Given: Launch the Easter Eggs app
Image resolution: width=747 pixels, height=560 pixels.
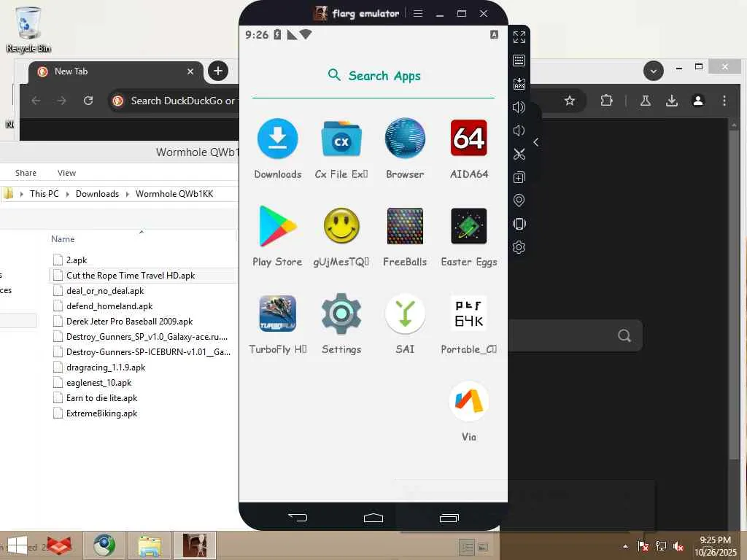Looking at the screenshot, I should (469, 226).
